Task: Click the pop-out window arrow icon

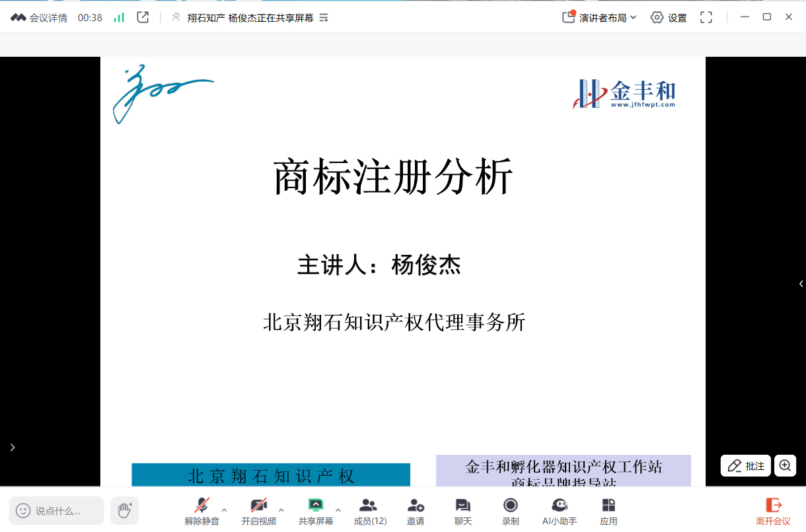Action: click(143, 17)
